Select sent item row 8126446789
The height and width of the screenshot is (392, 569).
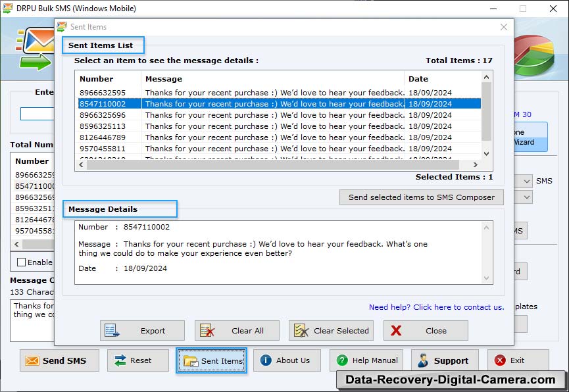pyautogui.click(x=280, y=137)
